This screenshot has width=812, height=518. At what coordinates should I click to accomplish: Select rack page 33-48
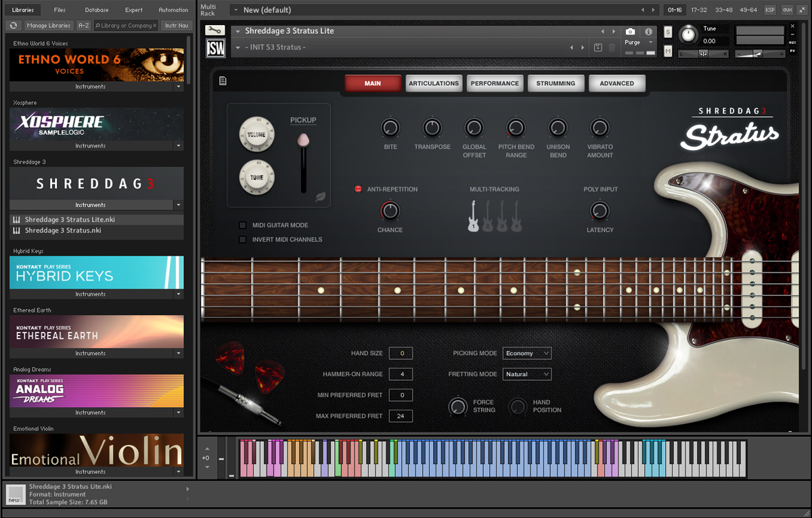pyautogui.click(x=723, y=10)
